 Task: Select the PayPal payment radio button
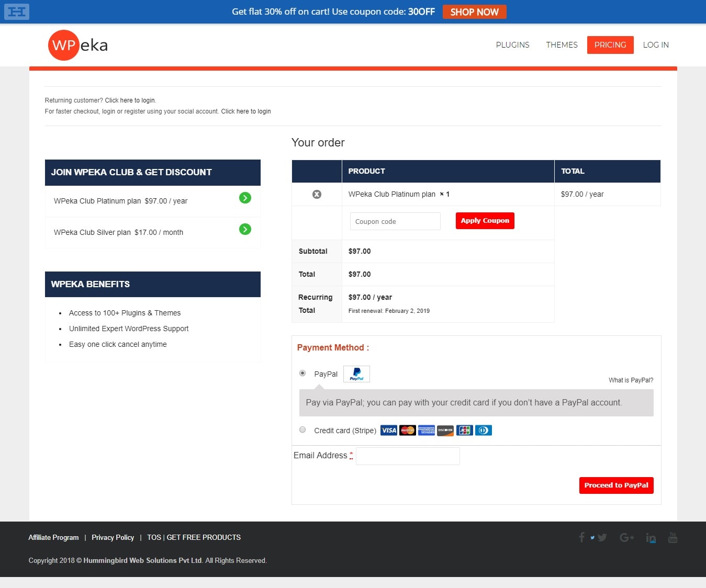point(302,373)
